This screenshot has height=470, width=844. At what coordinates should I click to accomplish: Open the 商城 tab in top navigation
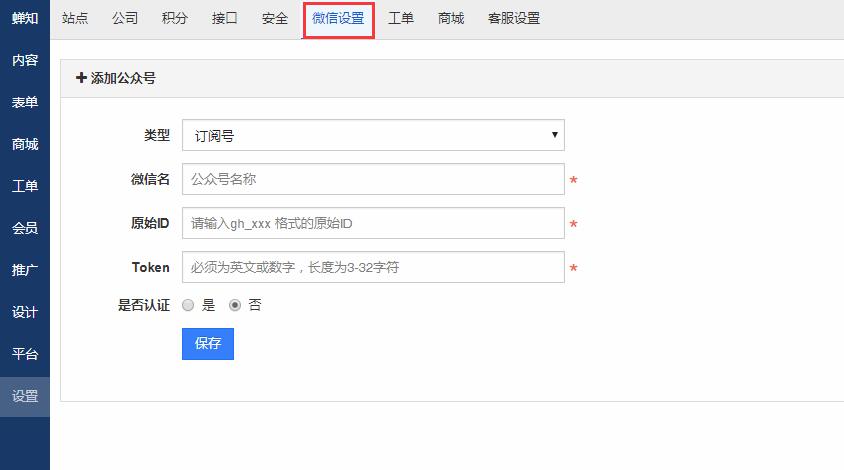pos(451,18)
